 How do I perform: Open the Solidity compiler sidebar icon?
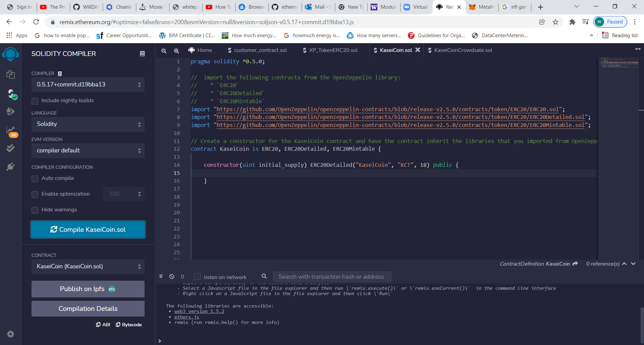(x=12, y=94)
